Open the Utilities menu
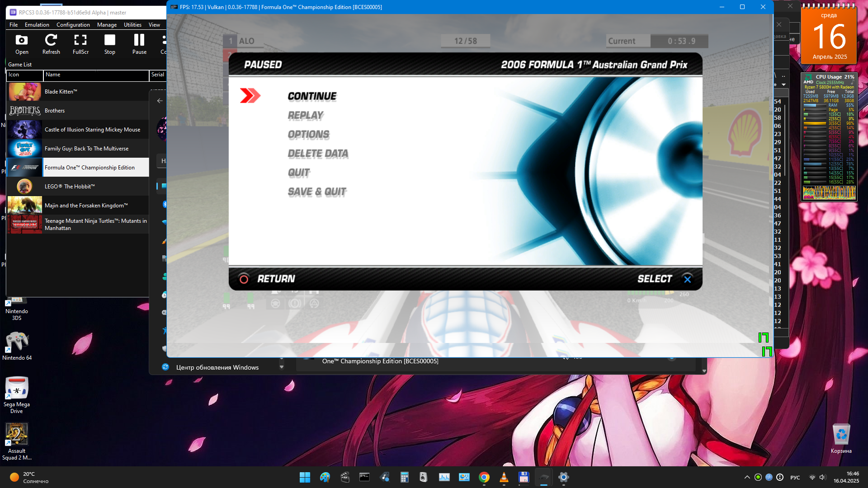This screenshot has width=868, height=488. point(132,25)
